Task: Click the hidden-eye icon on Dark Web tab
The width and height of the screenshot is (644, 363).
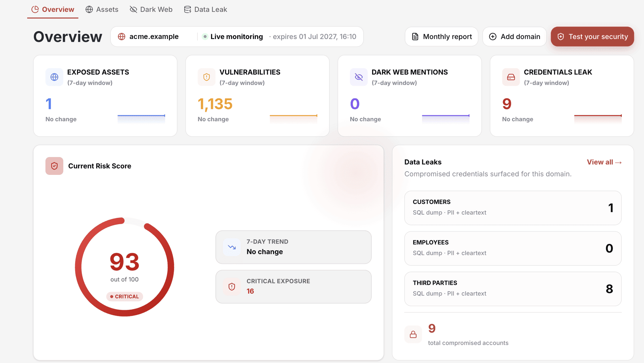Action: tap(133, 9)
